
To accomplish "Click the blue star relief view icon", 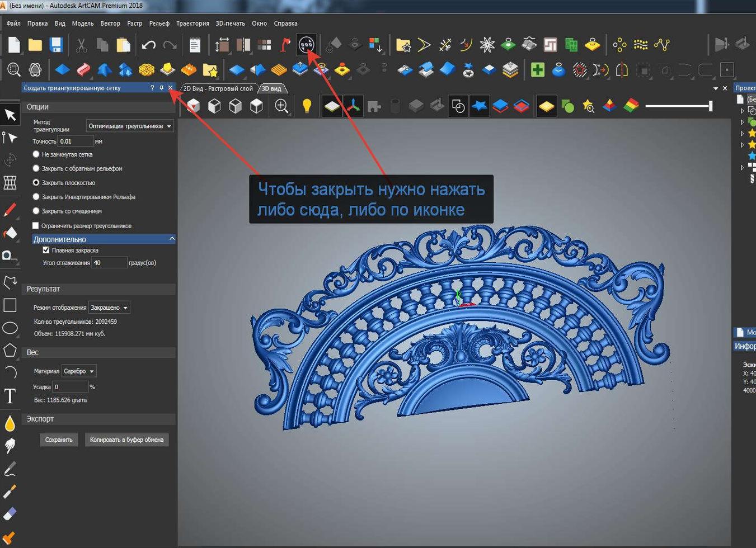I will 479,106.
